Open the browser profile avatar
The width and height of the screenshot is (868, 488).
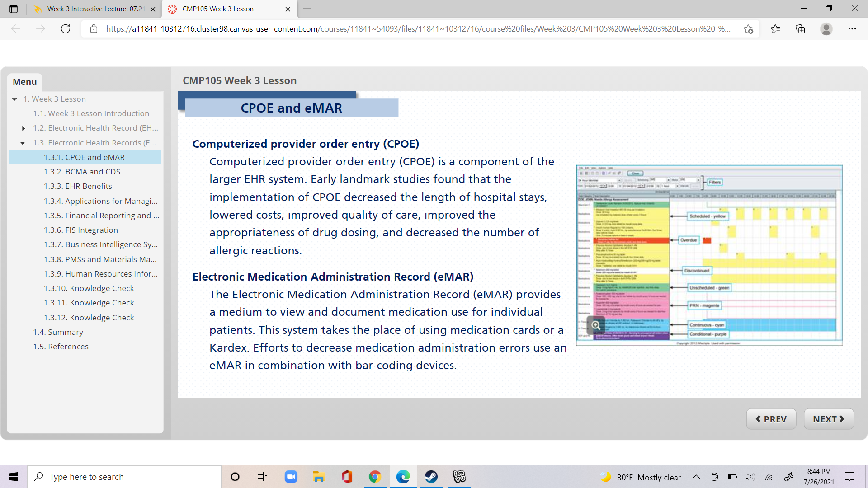tap(826, 29)
